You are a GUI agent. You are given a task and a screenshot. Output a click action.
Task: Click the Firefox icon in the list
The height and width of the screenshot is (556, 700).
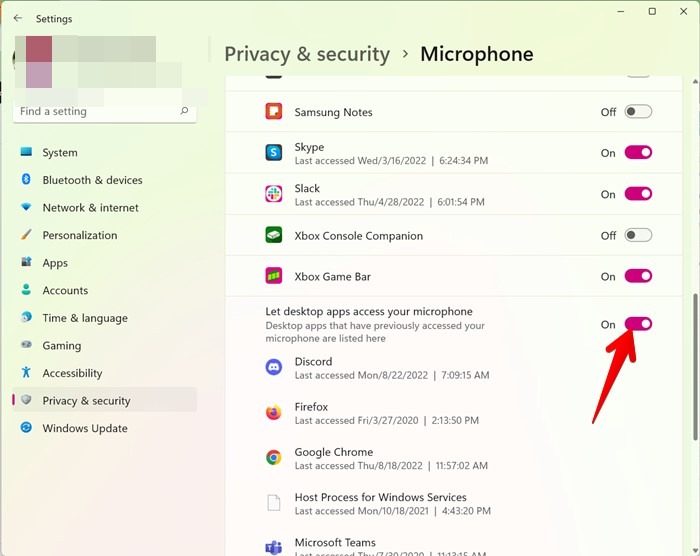point(273,413)
